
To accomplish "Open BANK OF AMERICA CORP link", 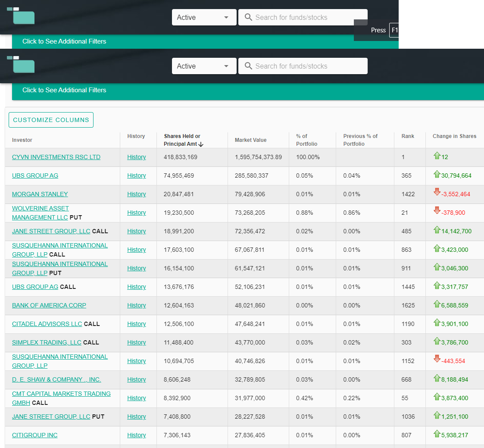I will coord(49,305).
